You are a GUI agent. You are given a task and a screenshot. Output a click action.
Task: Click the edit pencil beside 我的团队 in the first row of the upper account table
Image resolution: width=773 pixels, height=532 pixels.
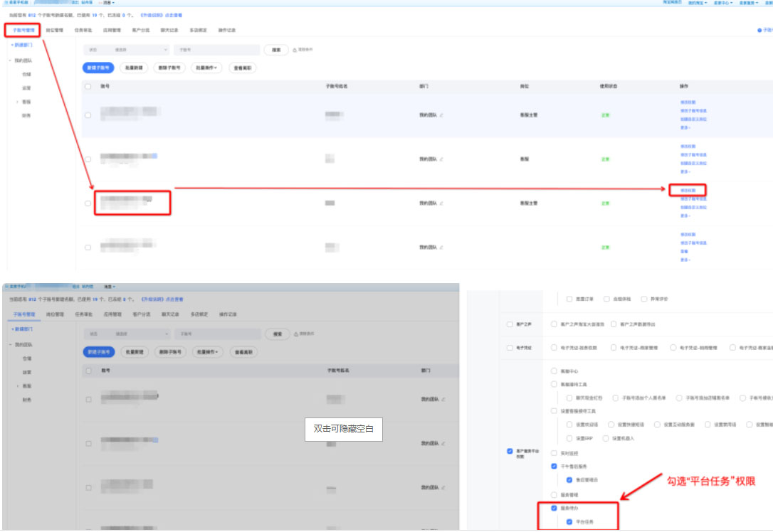point(441,115)
